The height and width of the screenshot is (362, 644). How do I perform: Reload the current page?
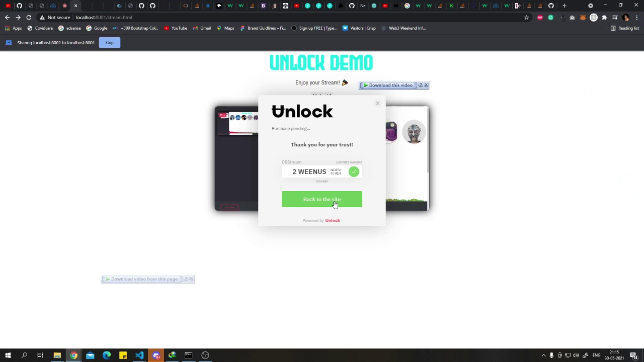[x=29, y=18]
